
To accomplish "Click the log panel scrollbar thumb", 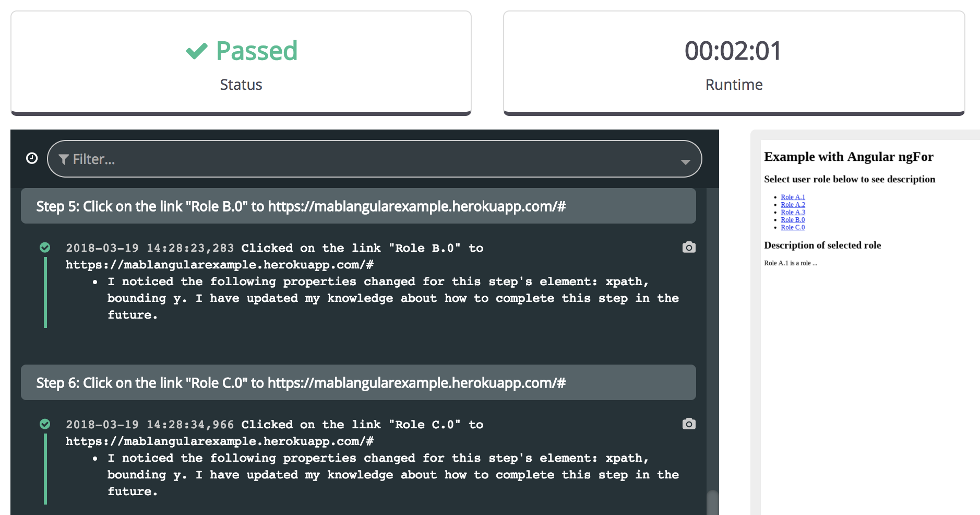I will click(x=712, y=502).
